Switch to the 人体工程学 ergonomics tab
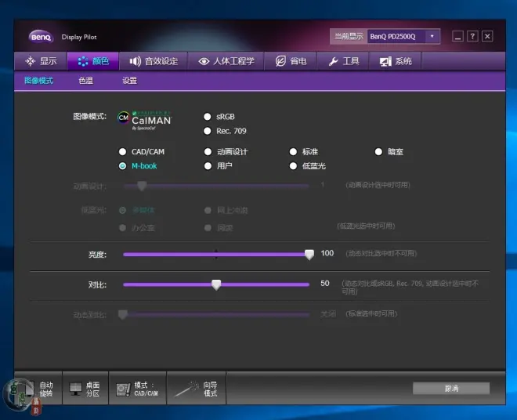This screenshot has width=517, height=420. click(x=226, y=61)
